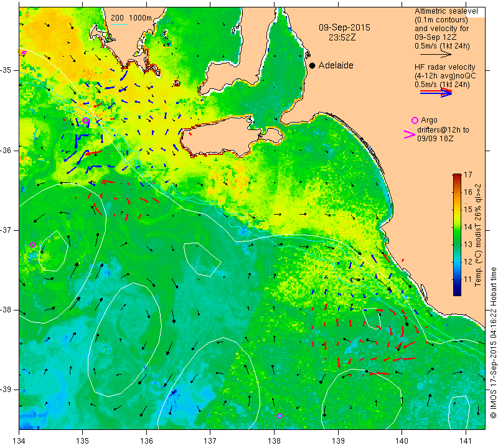Viewport: 498px width, 448px height.
Task: Click the 136 longitude axis label
Action: 146,441
